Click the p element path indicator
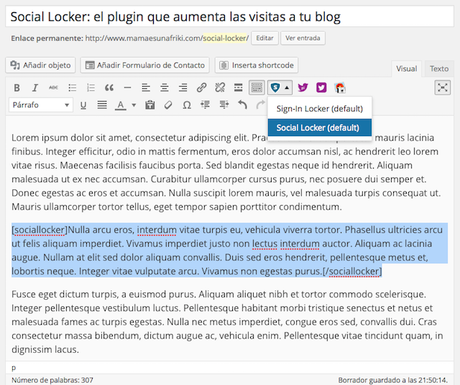This screenshot has height=385, width=460. point(14,368)
